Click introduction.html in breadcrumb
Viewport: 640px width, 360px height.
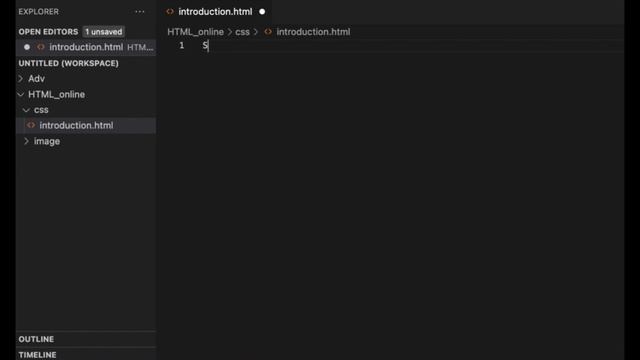click(313, 32)
